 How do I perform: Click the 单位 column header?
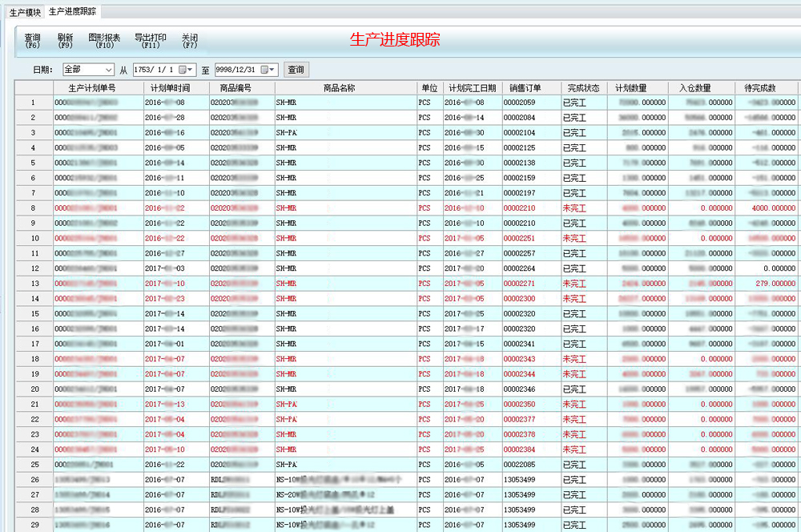coord(429,88)
